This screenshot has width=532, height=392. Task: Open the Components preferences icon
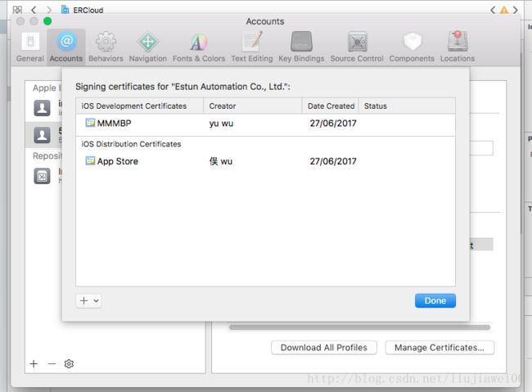click(x=413, y=42)
